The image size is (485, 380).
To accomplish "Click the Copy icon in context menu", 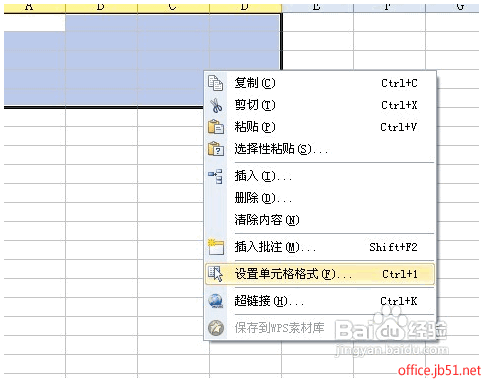I will click(216, 83).
